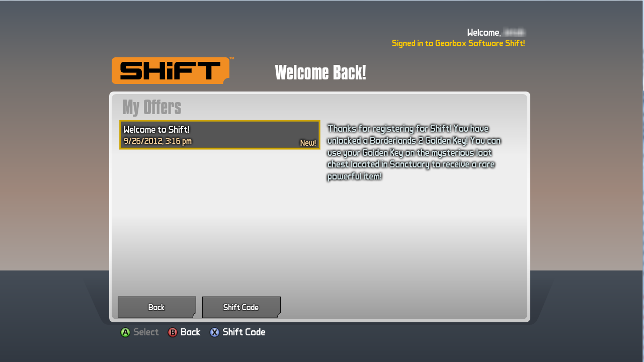The image size is (644, 362).
Task: Open the Shift Code button in the panel
Action: pyautogui.click(x=241, y=307)
